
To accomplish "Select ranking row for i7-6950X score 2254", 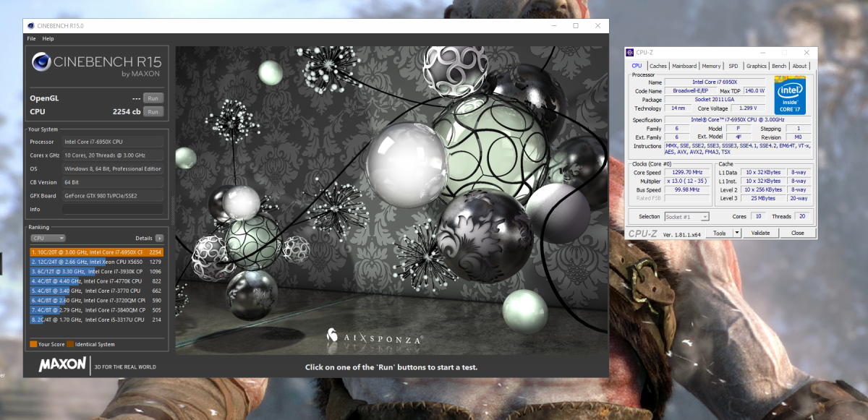I will 96,252.
